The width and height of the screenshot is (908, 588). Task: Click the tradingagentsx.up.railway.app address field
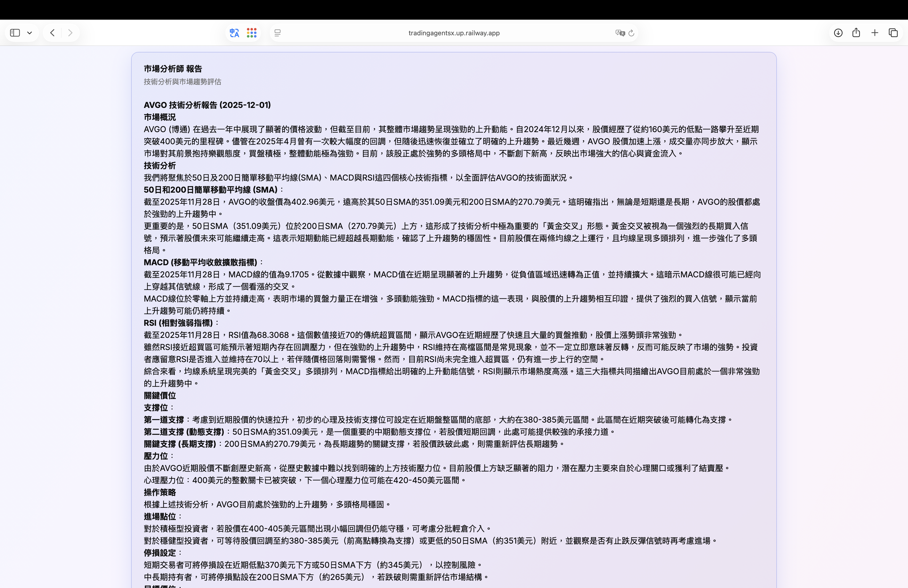pos(453,33)
